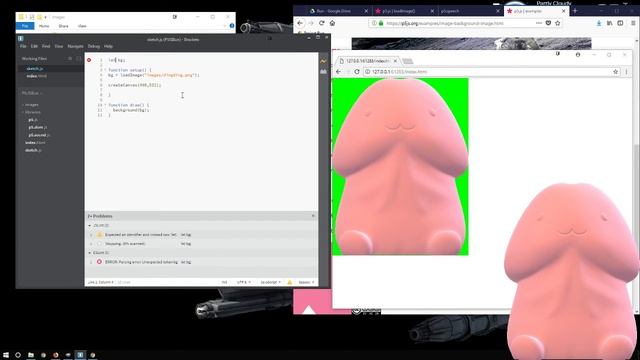Image resolution: width=640 pixels, height=360 pixels.
Task: Click the 'ERROR: Parsing error' ESLint row
Action: pyautogui.click(x=201, y=262)
